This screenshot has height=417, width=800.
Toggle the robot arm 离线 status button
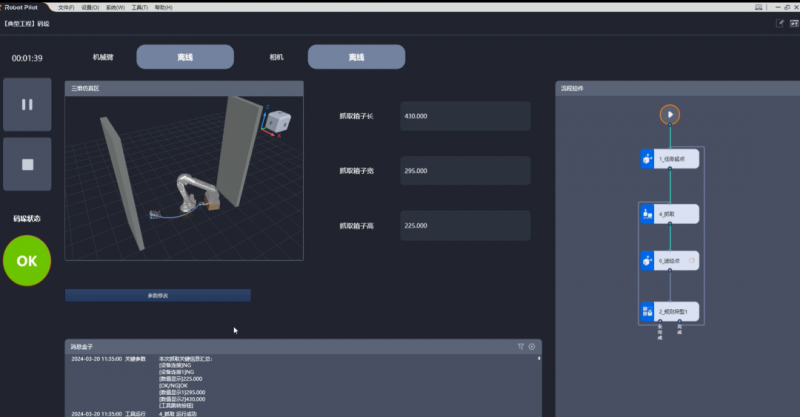coord(185,57)
